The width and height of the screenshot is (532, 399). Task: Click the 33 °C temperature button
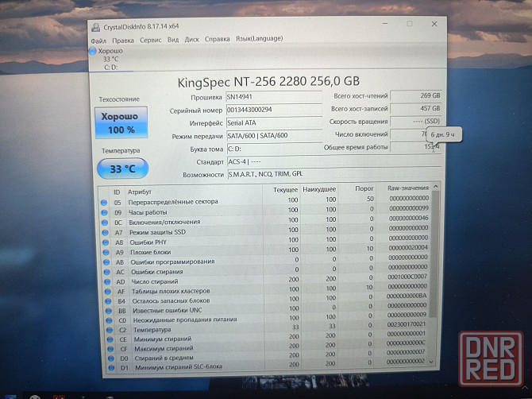(121, 169)
